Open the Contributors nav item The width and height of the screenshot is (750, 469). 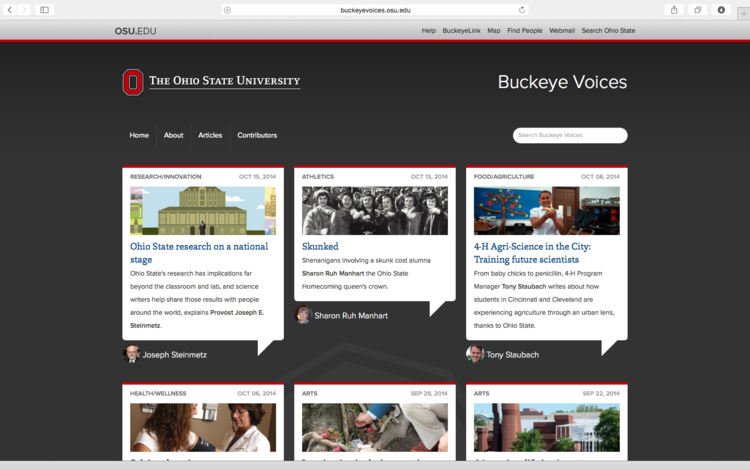[x=257, y=135]
